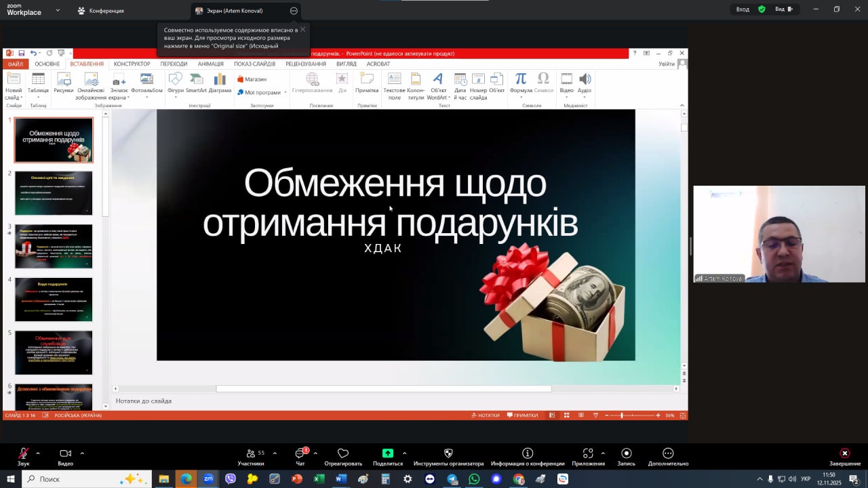This screenshot has height=488, width=868.
Task: Open the Zoom Chat panel
Action: pos(300,454)
